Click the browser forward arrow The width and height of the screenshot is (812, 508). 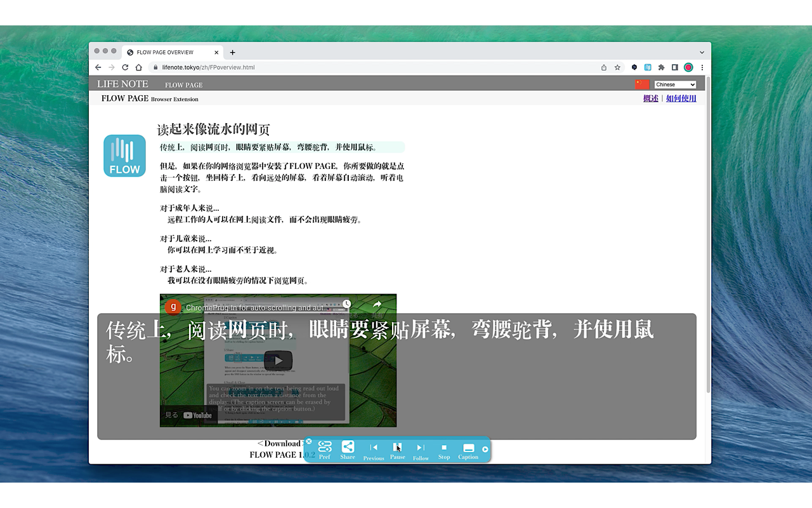(112, 67)
